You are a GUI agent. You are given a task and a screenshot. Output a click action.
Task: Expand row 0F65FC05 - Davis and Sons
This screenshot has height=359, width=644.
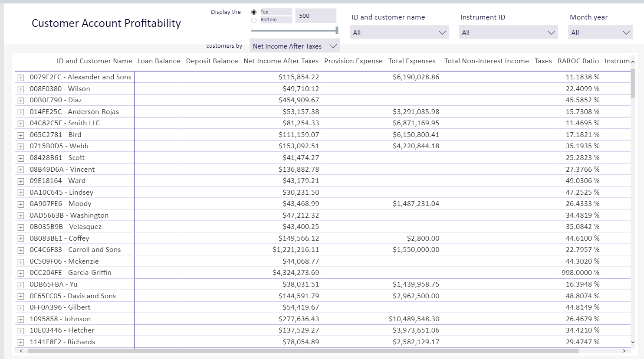[20, 296]
